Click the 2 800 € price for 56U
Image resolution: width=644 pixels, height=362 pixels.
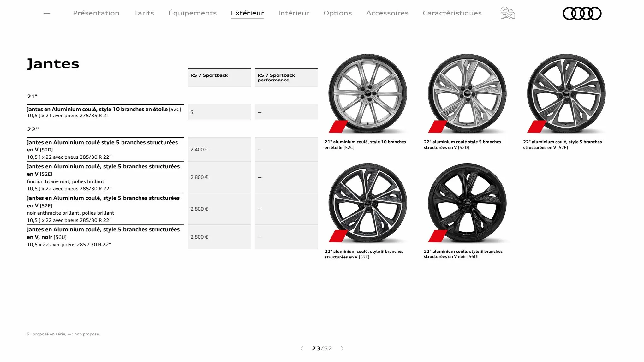(x=219, y=237)
